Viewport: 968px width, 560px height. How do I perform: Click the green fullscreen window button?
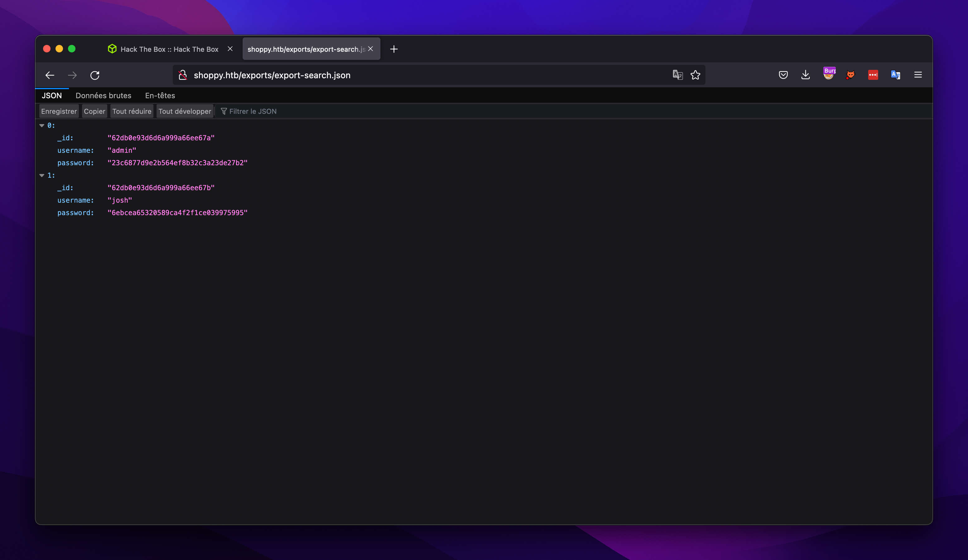(x=72, y=49)
